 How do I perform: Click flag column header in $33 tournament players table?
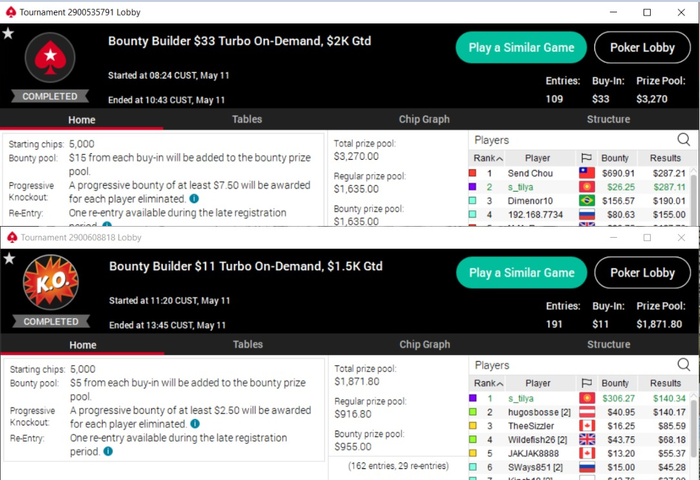tap(586, 158)
